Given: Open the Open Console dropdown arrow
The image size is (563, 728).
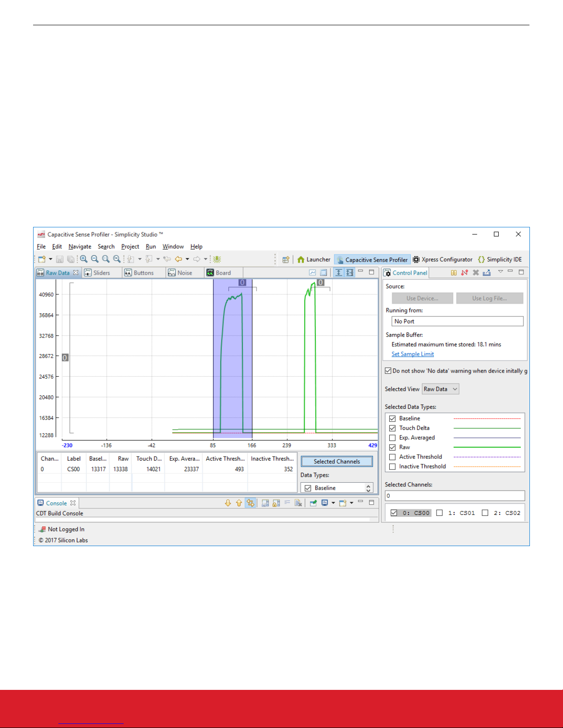Looking at the screenshot, I should pyautogui.click(x=352, y=503).
